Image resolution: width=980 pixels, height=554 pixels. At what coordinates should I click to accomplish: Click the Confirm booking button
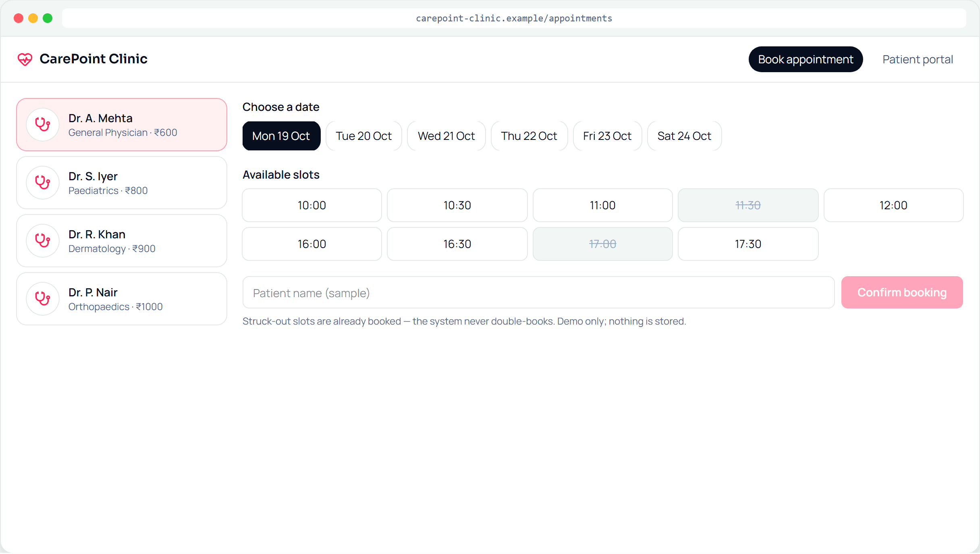(x=902, y=292)
